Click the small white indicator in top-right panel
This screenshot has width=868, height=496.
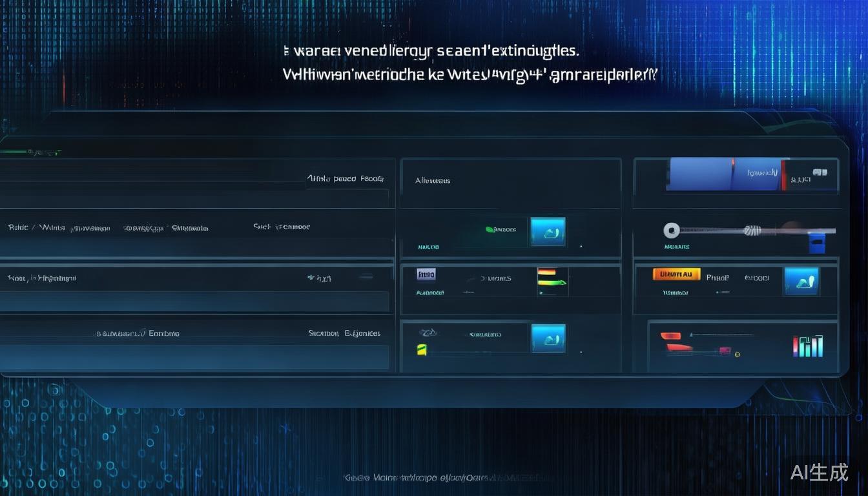pyautogui.click(x=820, y=172)
